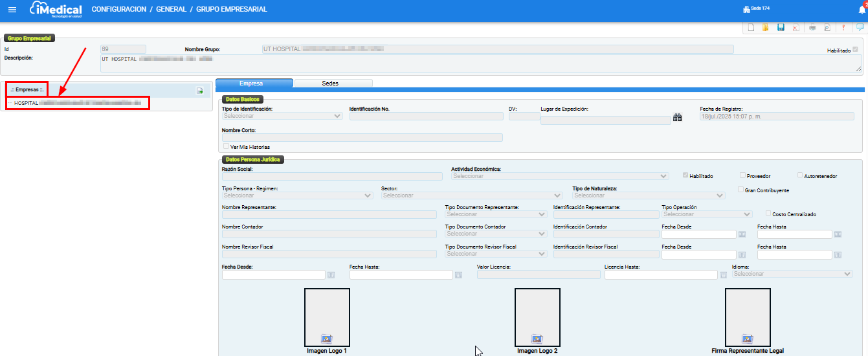Viewport: 868px width, 356px height.
Task: Toggle the Gran Contribuyente checkbox
Action: 741,190
